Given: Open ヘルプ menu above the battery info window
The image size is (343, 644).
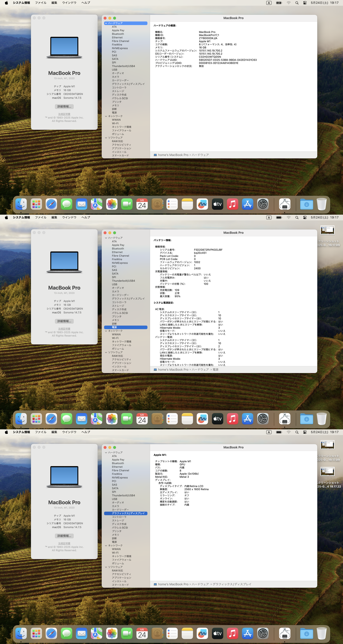Looking at the screenshot, I should click(86, 218).
